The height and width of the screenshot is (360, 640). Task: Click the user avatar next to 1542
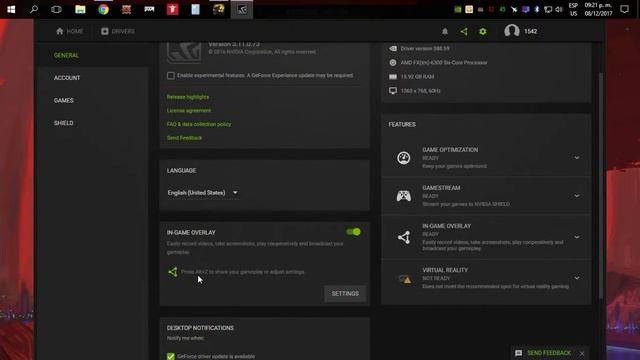(x=512, y=31)
